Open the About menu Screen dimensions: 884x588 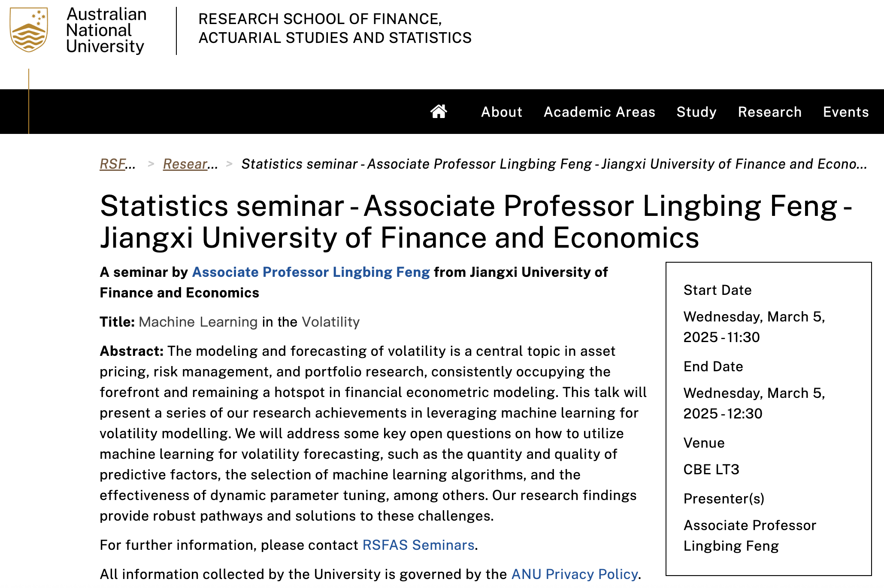click(501, 112)
